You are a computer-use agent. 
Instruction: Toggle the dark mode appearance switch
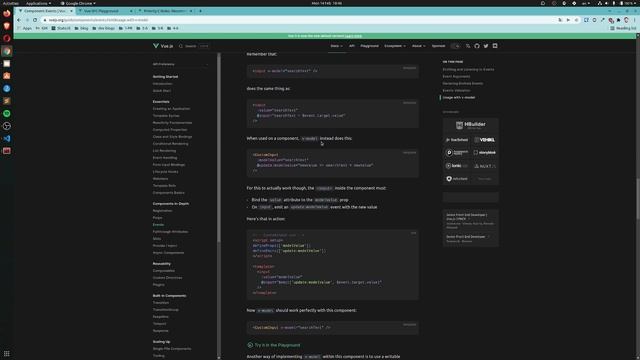point(455,46)
